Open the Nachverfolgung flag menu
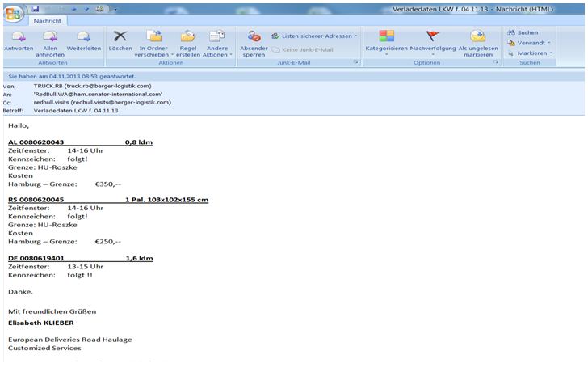 [433, 43]
